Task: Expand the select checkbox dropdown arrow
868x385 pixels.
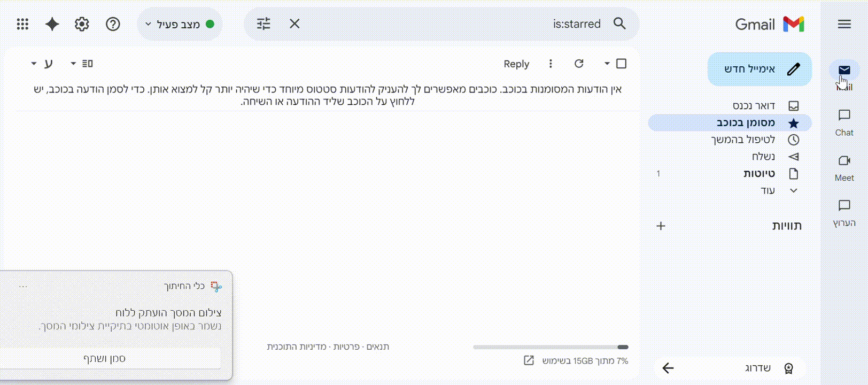Action: tap(607, 64)
